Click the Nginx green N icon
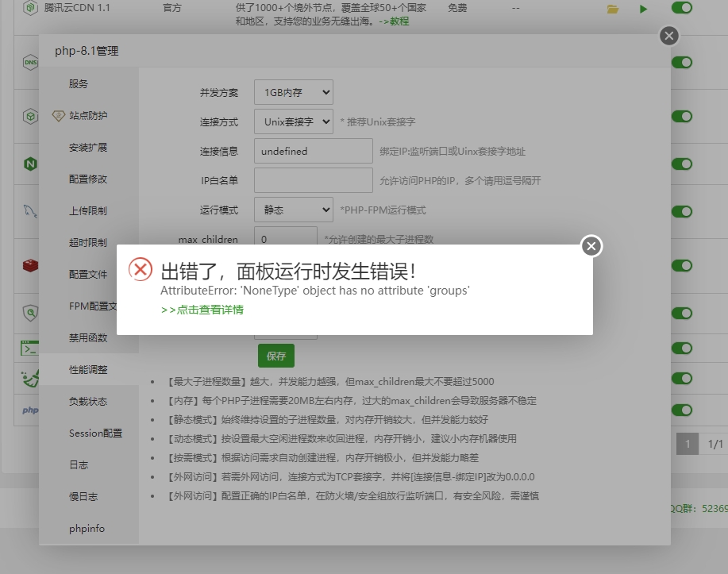728x574 pixels. 30,164
